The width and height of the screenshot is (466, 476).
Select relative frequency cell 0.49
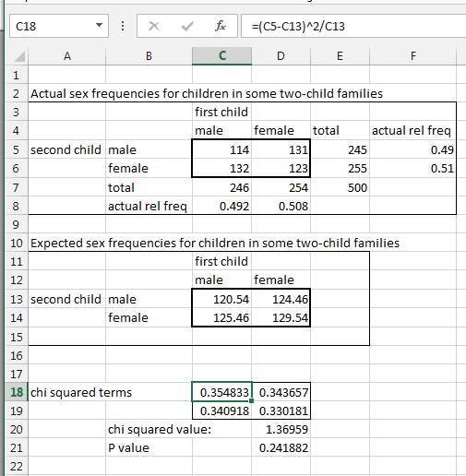(x=413, y=149)
